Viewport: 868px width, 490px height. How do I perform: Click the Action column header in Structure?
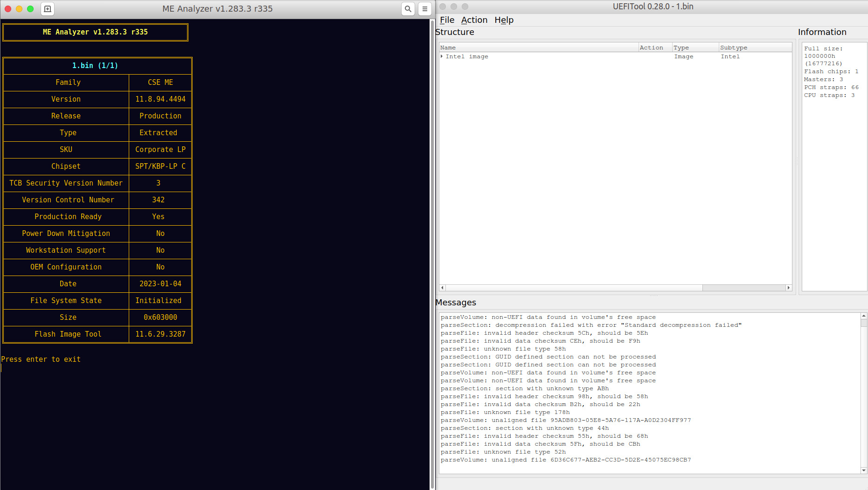click(x=655, y=48)
